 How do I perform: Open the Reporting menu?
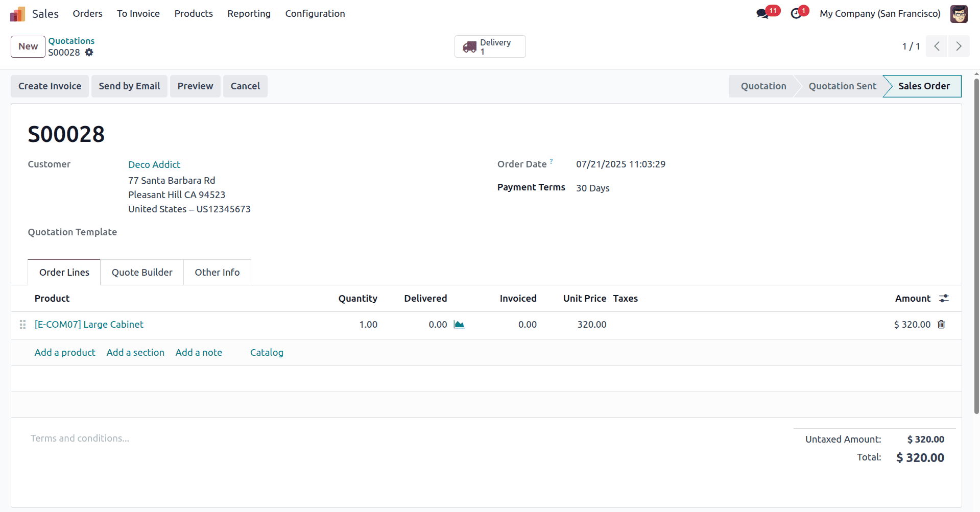click(249, 14)
